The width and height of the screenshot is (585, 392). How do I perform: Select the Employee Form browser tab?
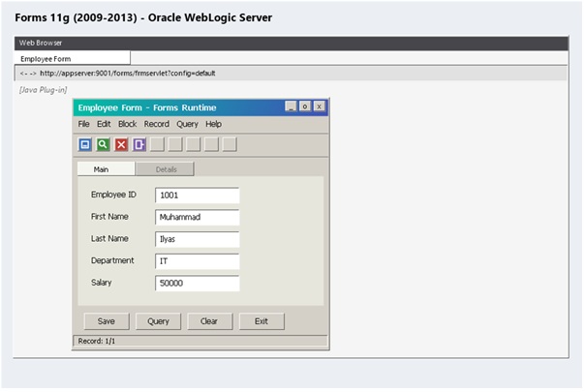pyautogui.click(x=72, y=58)
